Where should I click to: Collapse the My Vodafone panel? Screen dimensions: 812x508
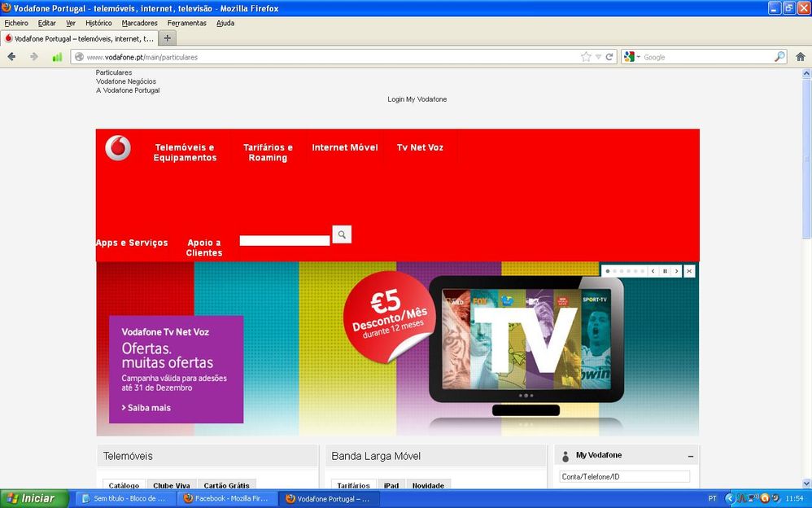[690, 455]
